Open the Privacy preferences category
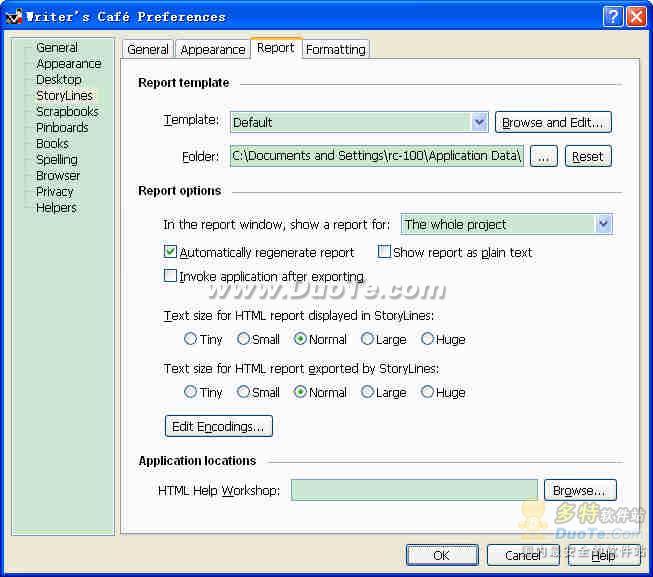This screenshot has height=577, width=653. click(55, 192)
